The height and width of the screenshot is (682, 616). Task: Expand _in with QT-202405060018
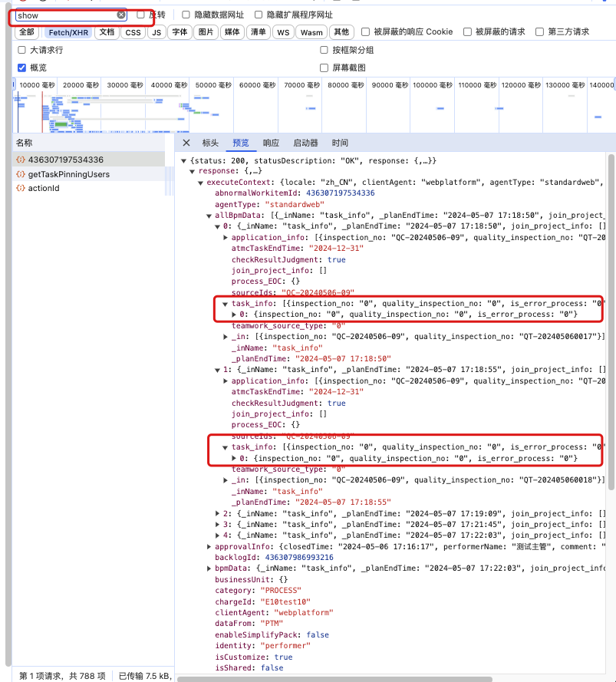click(x=226, y=480)
